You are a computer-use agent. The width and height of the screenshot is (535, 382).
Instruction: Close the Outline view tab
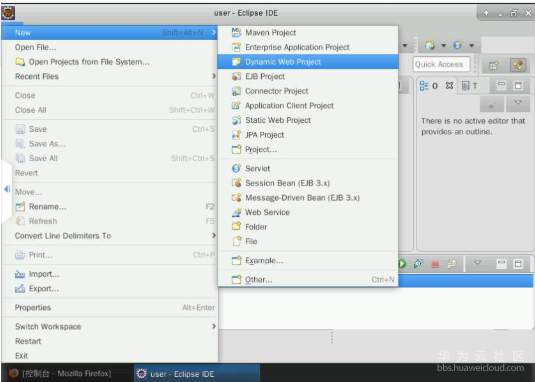(x=450, y=86)
